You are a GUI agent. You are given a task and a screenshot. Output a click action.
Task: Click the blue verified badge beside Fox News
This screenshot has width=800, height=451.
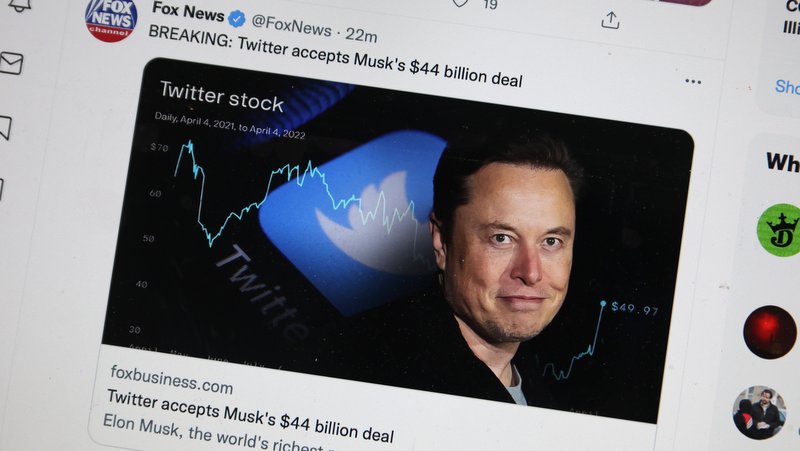[x=236, y=18]
